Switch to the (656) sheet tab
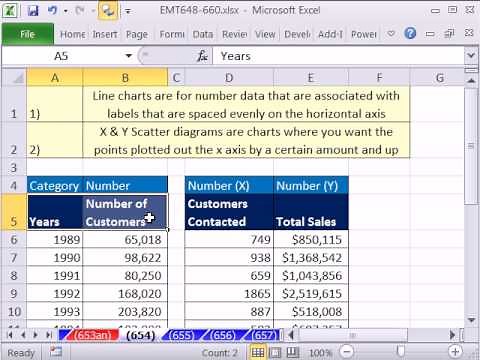 click(x=223, y=335)
